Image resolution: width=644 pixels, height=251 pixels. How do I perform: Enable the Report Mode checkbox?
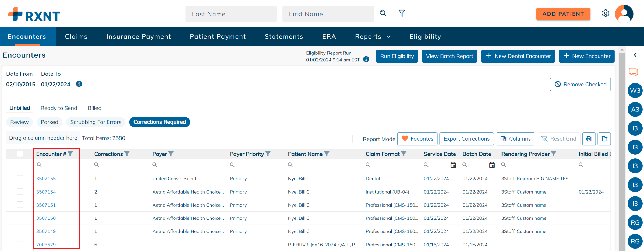(357, 139)
